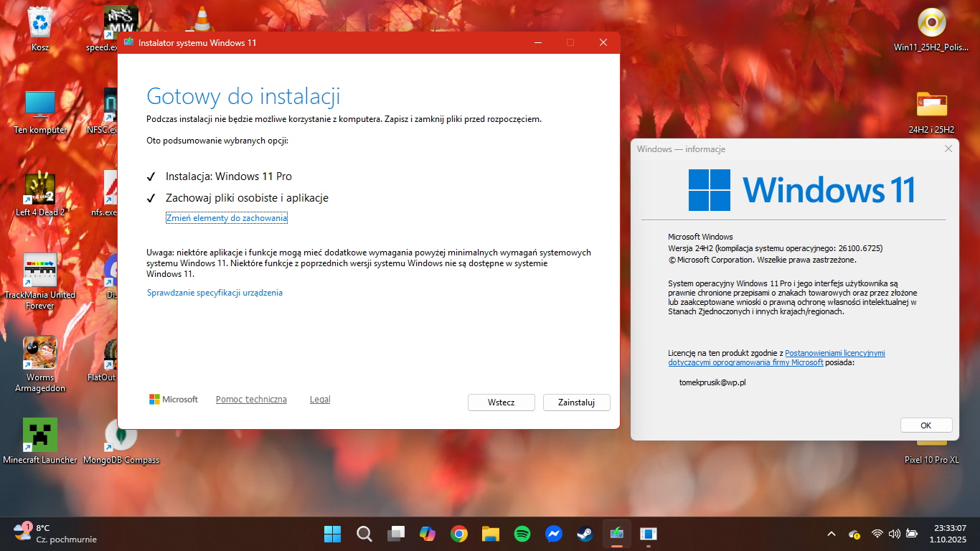The height and width of the screenshot is (551, 980).
Task: Open File Explorer from the taskbar
Action: [x=491, y=534]
